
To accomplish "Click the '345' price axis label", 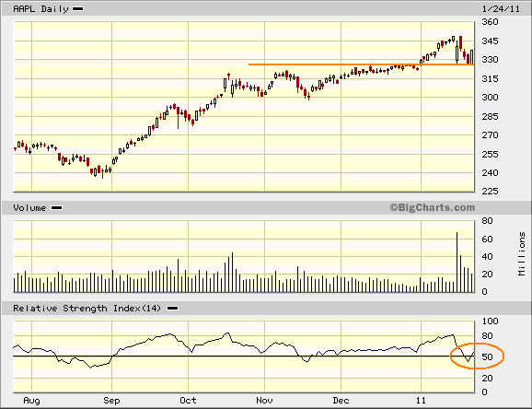I will point(490,41).
